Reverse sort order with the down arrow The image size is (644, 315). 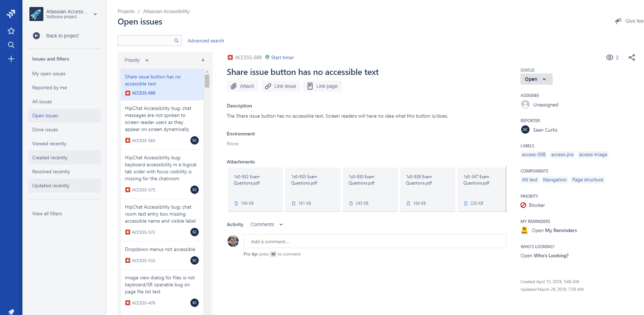tap(203, 60)
